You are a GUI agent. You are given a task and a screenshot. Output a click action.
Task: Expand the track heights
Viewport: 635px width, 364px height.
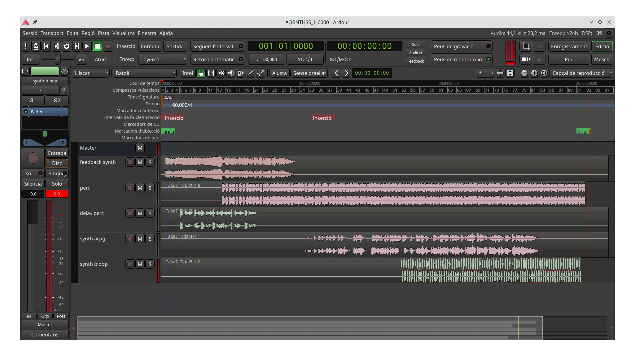pyautogui.click(x=510, y=73)
